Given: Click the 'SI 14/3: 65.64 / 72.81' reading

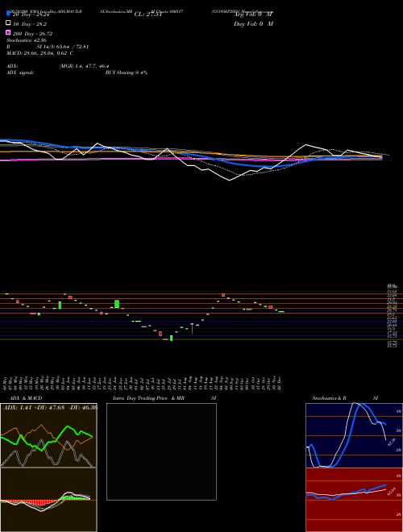Looking at the screenshot, I should [63, 47].
